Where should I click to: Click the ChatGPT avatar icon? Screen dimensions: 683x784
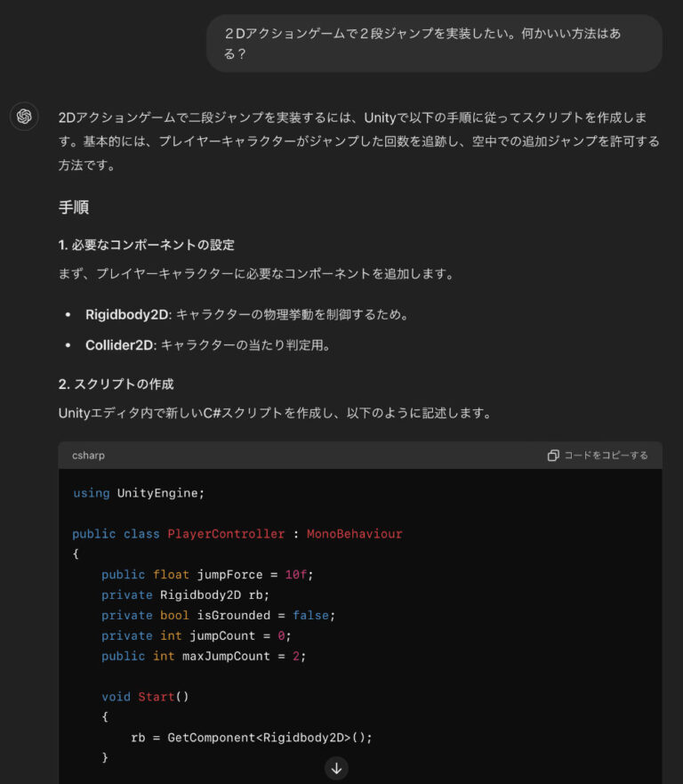click(x=24, y=117)
